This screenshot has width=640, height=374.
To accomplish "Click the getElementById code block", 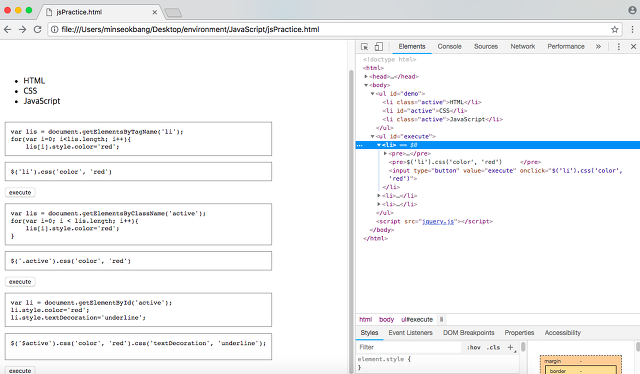I will tap(138, 310).
